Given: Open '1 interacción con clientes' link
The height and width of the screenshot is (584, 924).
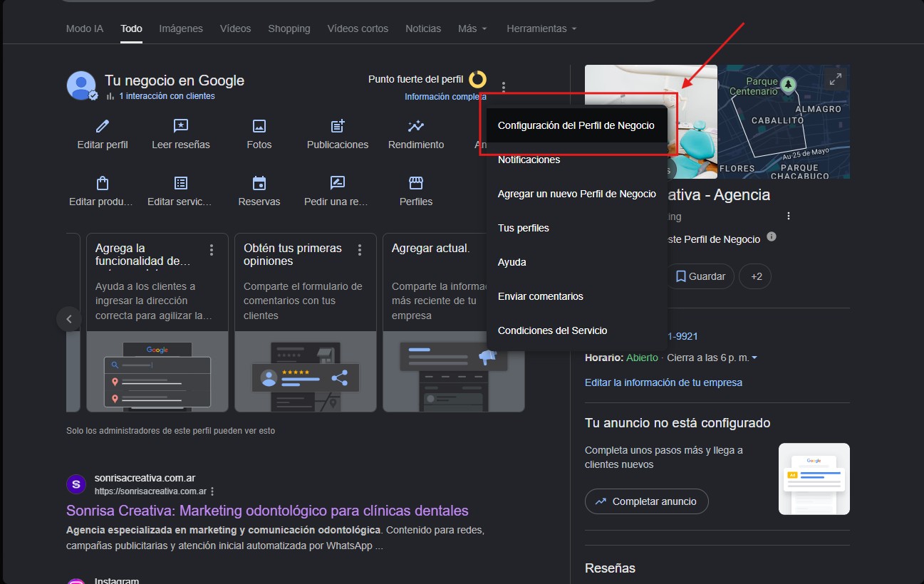Looking at the screenshot, I should pyautogui.click(x=167, y=96).
